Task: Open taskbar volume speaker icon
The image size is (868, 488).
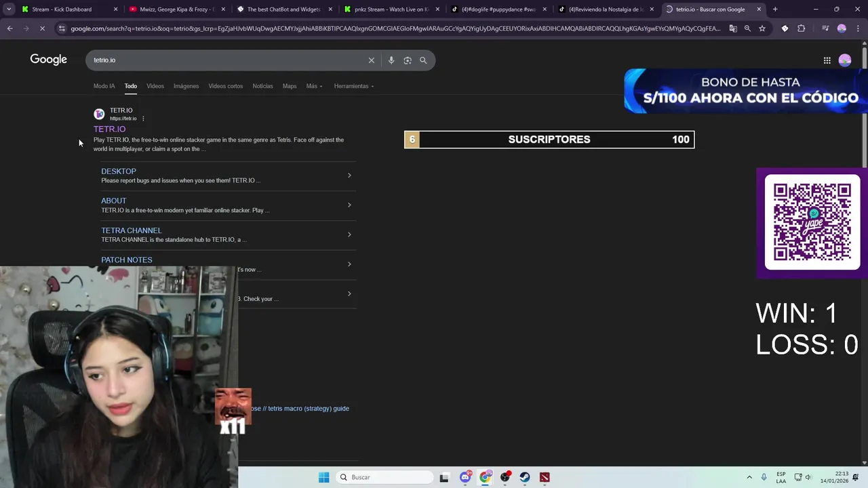Action: [x=808, y=477]
